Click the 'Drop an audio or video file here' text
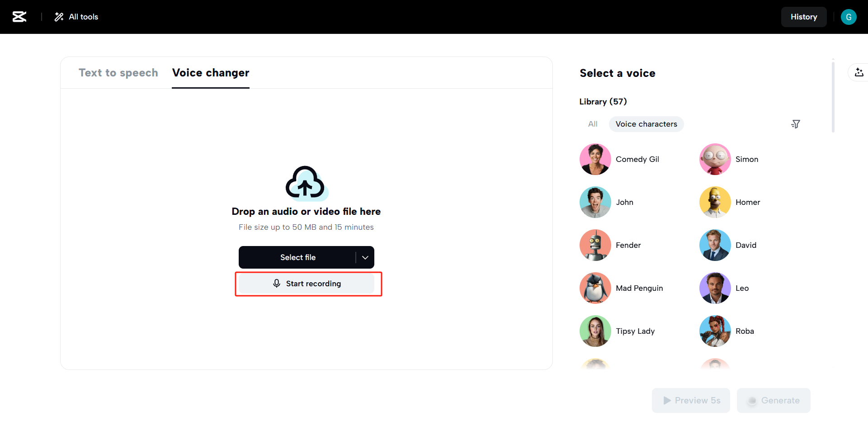This screenshot has height=431, width=868. tap(306, 212)
